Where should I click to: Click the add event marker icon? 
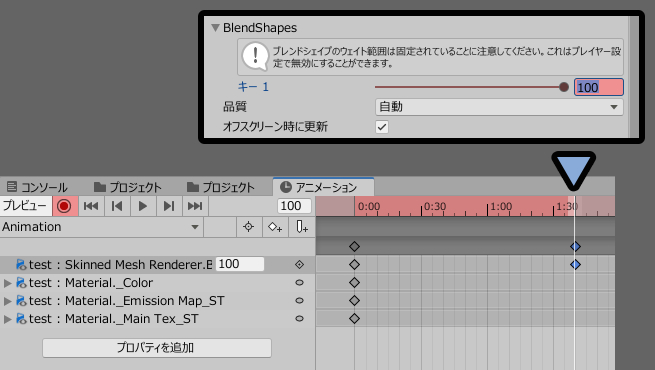pyautogui.click(x=302, y=227)
